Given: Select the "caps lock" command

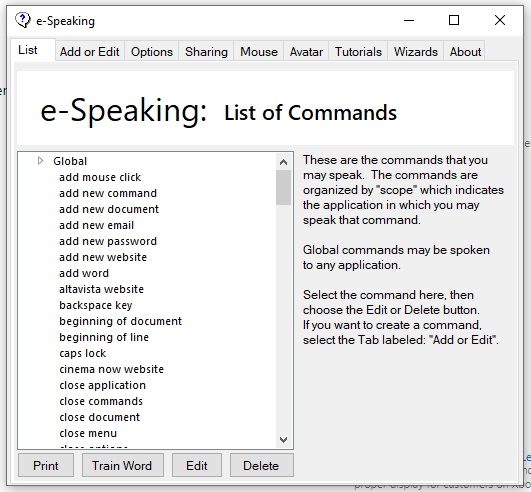Looking at the screenshot, I should (83, 353).
